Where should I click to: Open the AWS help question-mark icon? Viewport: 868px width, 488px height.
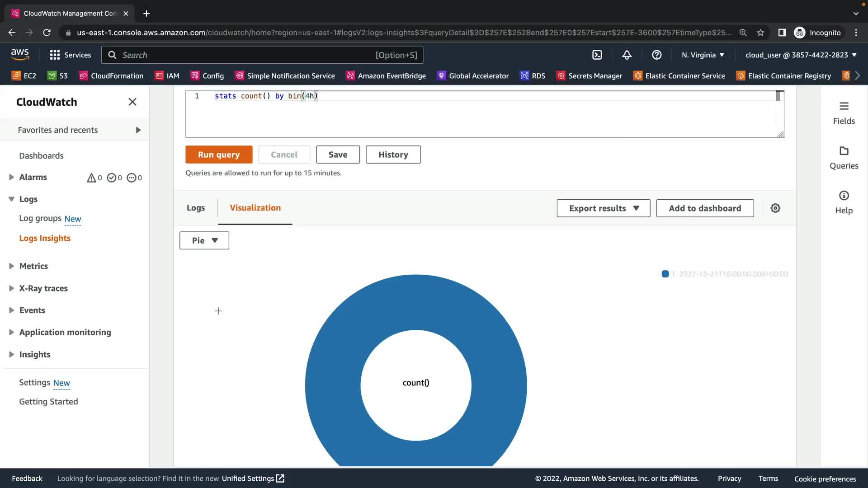[x=656, y=55]
